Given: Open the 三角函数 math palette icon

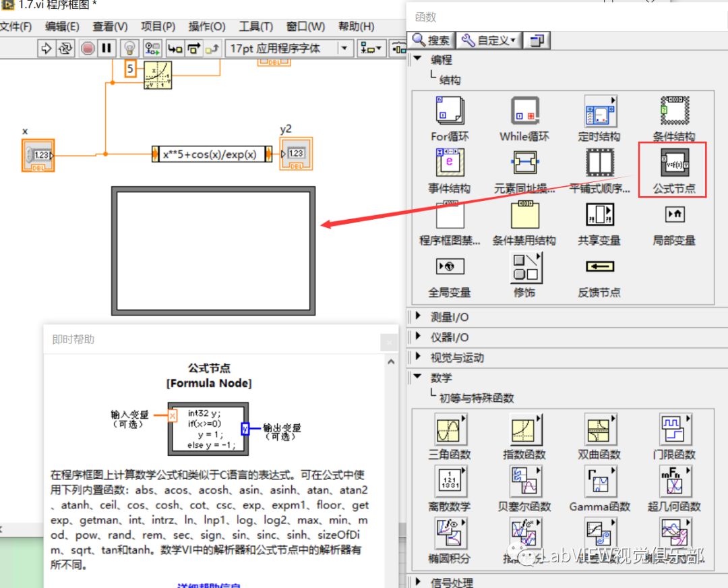Looking at the screenshot, I should tap(450, 429).
